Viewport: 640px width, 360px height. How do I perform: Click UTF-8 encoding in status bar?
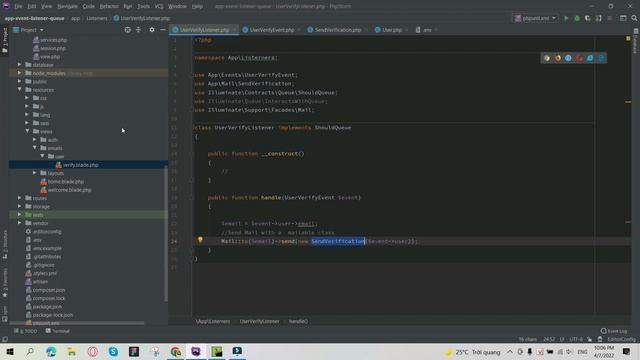coord(576,339)
